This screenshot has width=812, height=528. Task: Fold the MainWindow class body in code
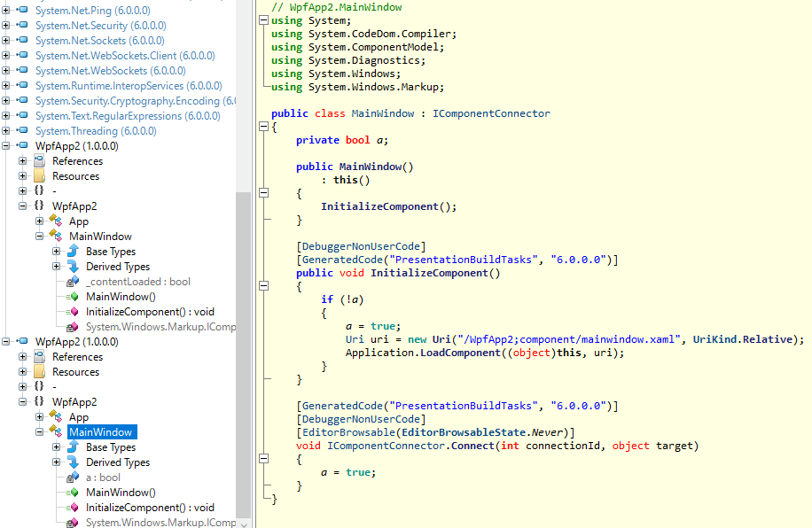click(263, 127)
